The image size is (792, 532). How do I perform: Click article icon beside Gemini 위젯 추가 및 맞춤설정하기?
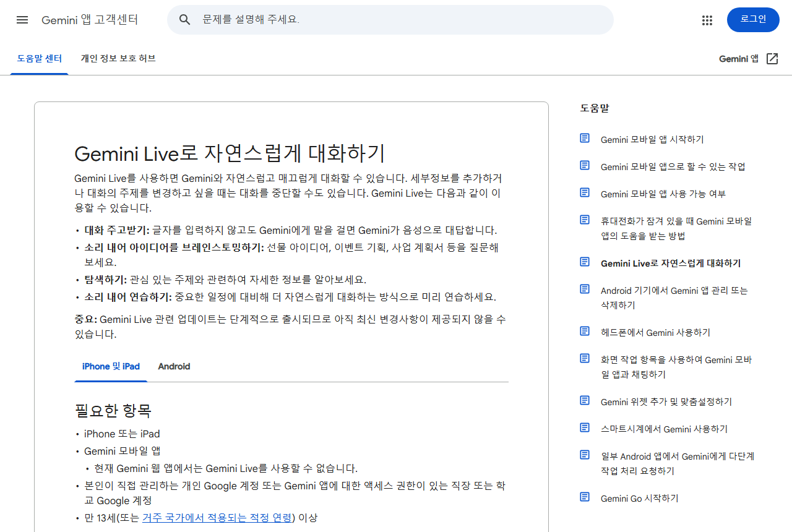click(x=585, y=400)
